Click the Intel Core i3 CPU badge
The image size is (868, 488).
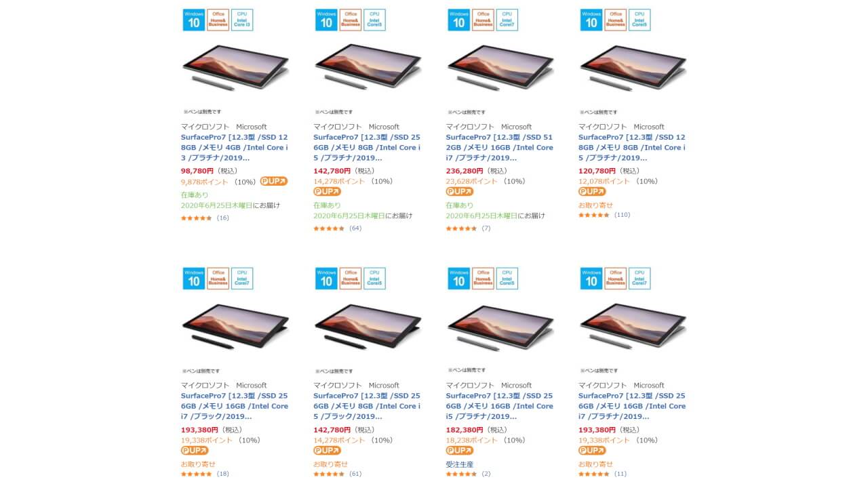point(242,20)
